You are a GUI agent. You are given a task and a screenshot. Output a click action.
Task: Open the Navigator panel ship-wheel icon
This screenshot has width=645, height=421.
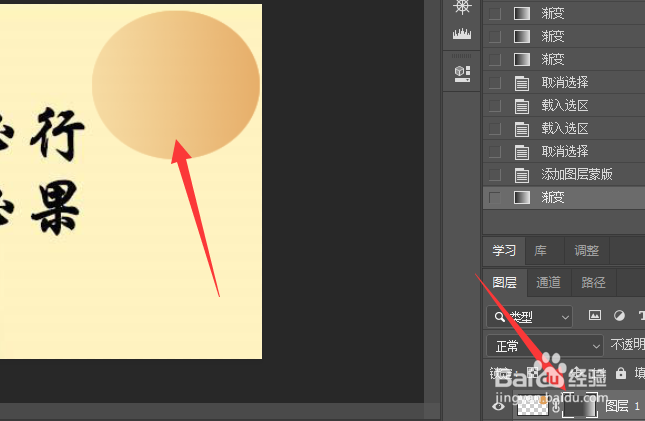(462, 7)
